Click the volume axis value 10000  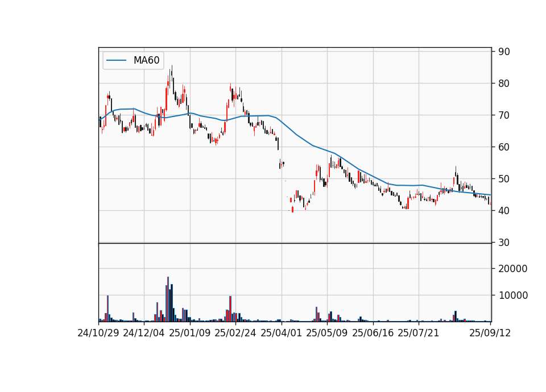point(513,295)
